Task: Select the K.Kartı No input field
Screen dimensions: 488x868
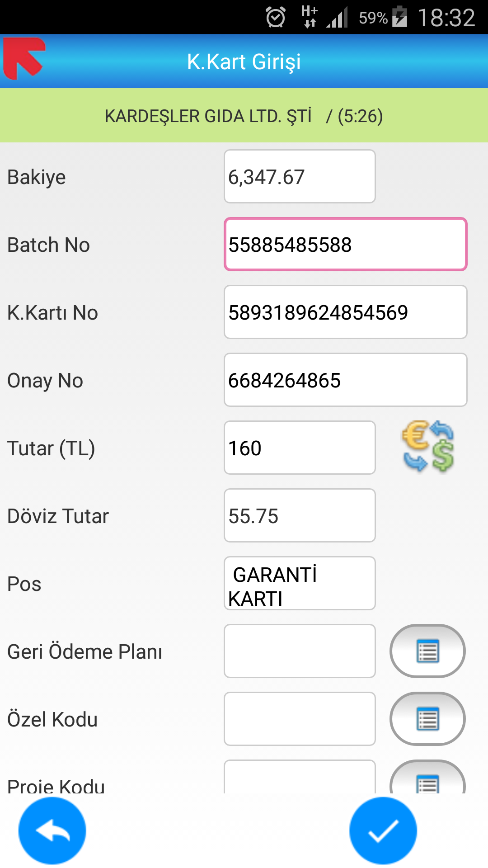Action: (x=346, y=312)
